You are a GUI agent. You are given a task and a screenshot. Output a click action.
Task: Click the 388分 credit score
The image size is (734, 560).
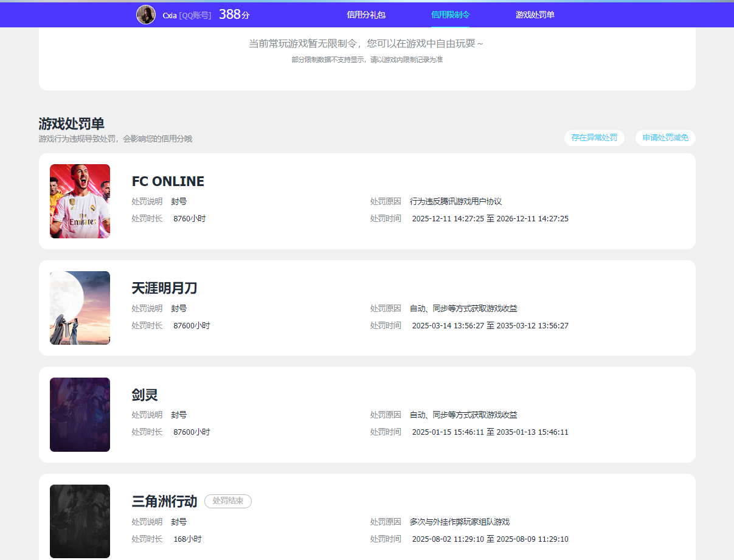pyautogui.click(x=234, y=15)
